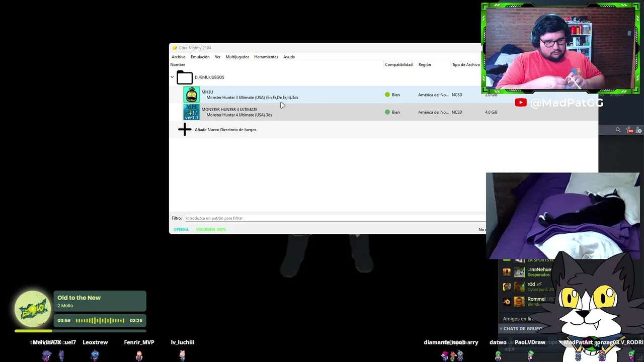Click green compatibility dot for Monster Hunter 4
This screenshot has width=644, height=362.
(387, 112)
